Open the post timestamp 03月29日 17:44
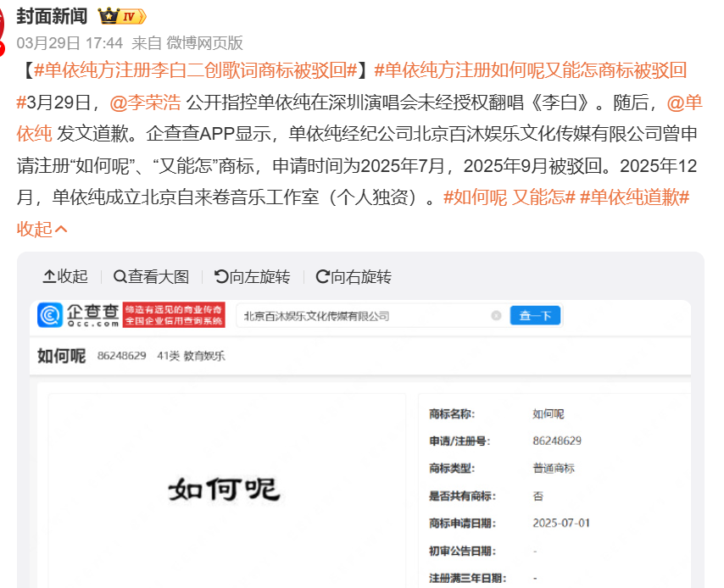This screenshot has height=588, width=724. coord(70,43)
